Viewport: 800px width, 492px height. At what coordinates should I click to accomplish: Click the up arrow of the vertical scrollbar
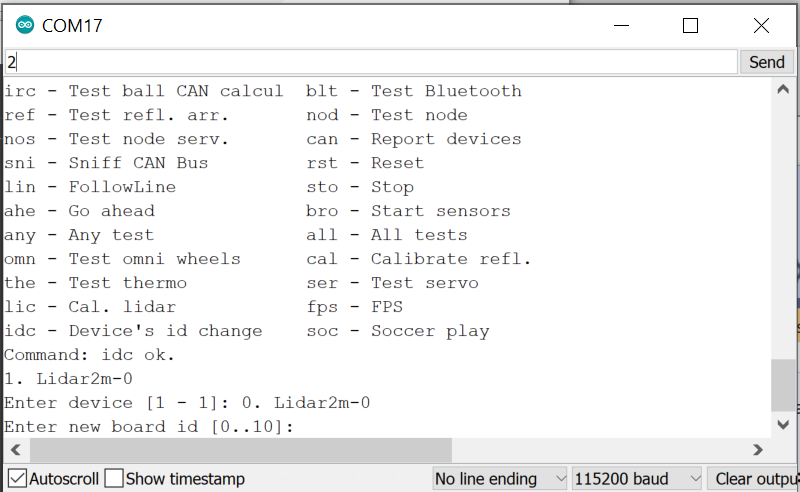(x=784, y=90)
